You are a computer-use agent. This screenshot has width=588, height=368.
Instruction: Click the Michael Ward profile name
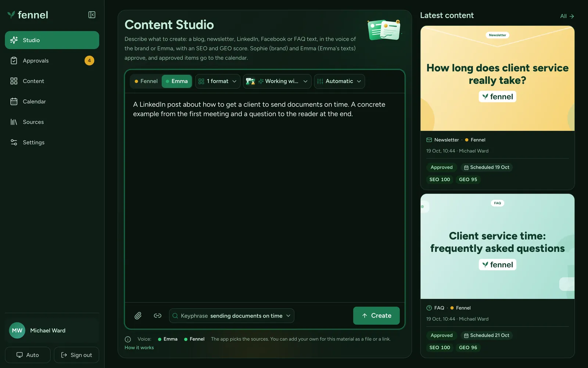48,330
